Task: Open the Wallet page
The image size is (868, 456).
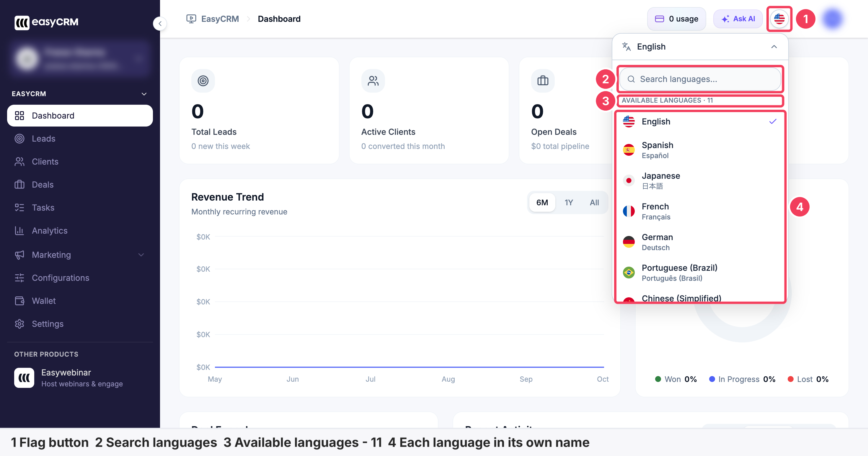Action: [80, 301]
